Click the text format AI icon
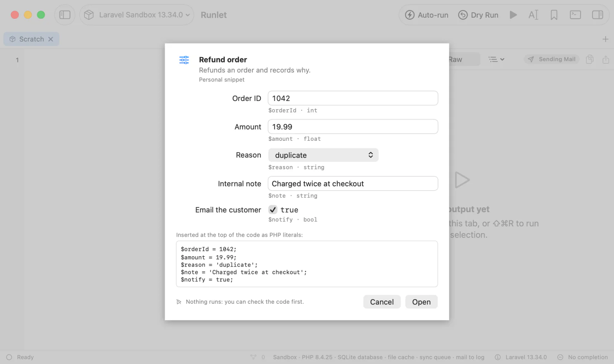 click(x=533, y=15)
